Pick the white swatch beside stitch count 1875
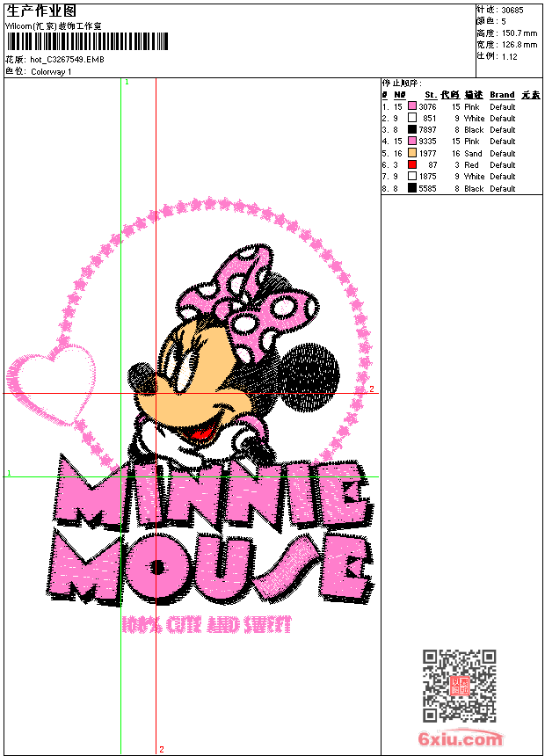Screen dimensions: 545x756 pyautogui.click(x=412, y=176)
